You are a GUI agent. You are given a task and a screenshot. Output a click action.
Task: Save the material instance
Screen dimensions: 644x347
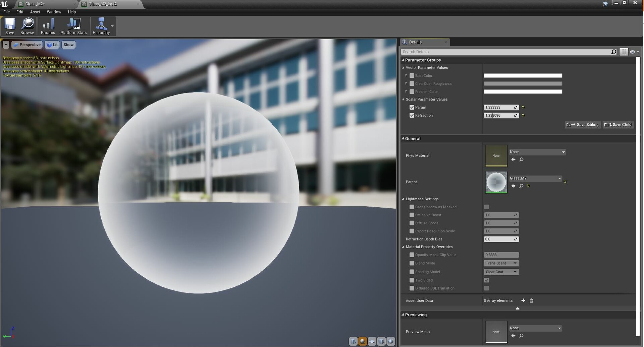coord(9,26)
